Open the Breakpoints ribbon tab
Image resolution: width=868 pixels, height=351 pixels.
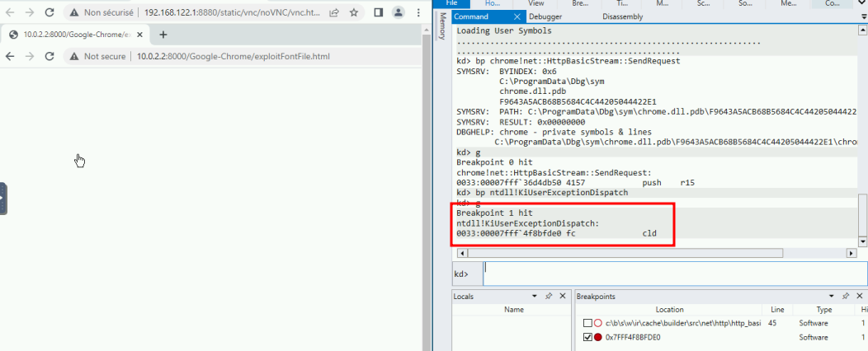point(579,3)
